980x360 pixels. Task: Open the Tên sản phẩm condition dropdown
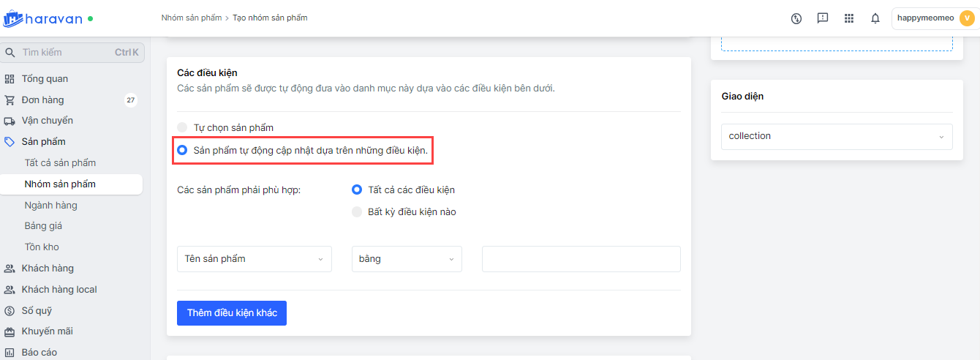point(255,259)
